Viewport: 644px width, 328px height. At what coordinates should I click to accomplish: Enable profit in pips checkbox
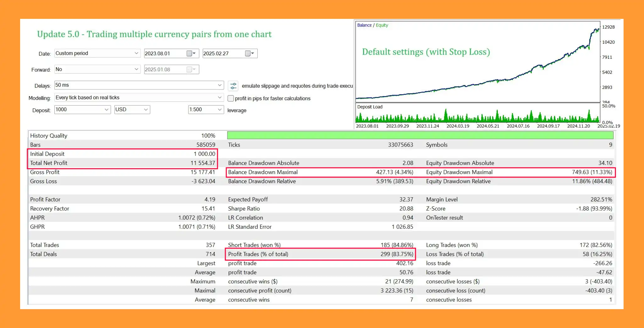pos(231,98)
